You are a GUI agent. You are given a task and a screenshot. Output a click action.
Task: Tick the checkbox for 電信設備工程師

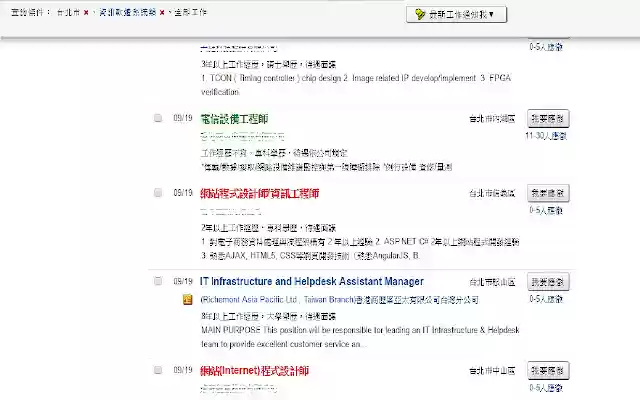[x=158, y=118]
